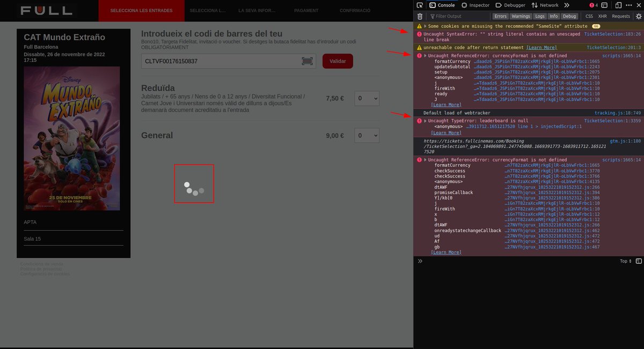This screenshot has height=349, width=644.
Task: Click error icon beside SyntaxError string literal message
Action: [419, 34]
